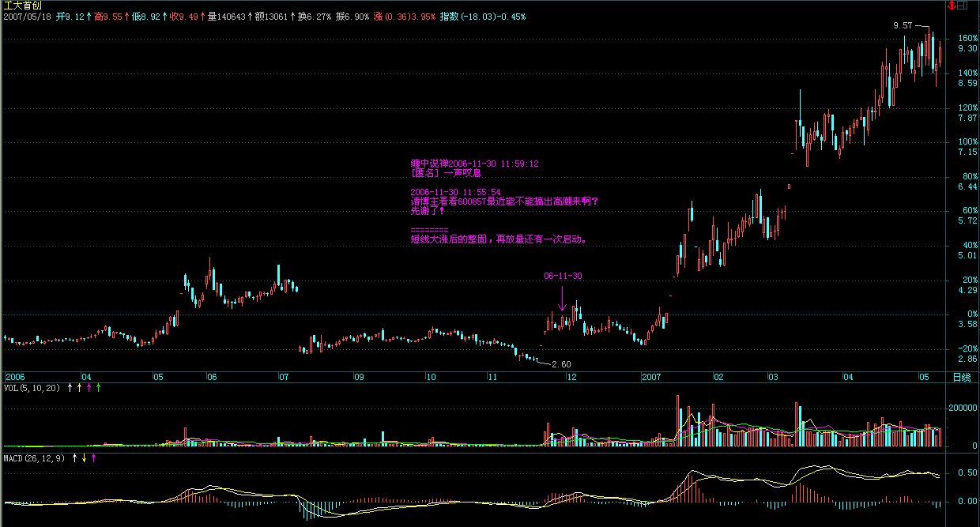The width and height of the screenshot is (980, 527).
Task: Click the white arrow next to VOL(5,10,20)
Action: click(70, 388)
